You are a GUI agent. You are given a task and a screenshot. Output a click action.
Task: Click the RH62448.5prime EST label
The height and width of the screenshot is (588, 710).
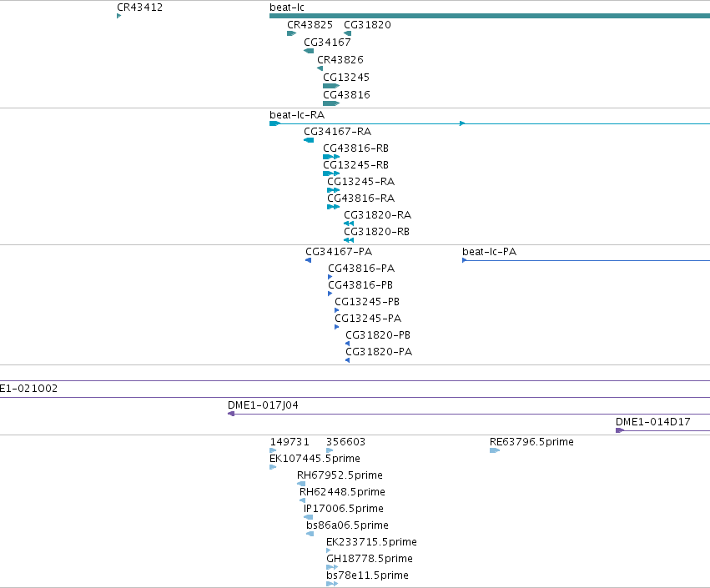pos(342,492)
